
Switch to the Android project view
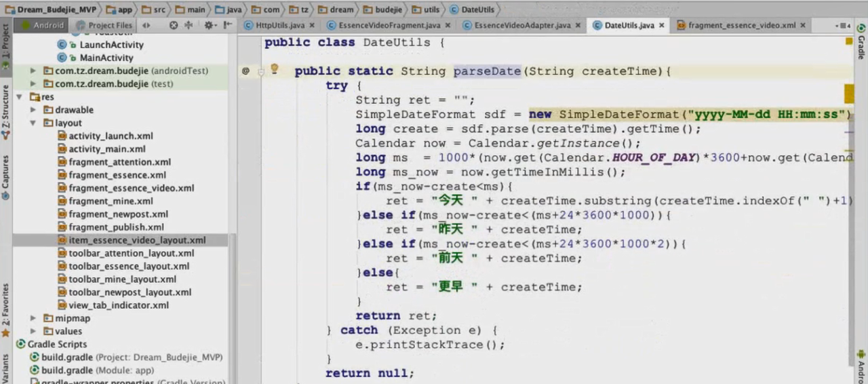coord(41,25)
